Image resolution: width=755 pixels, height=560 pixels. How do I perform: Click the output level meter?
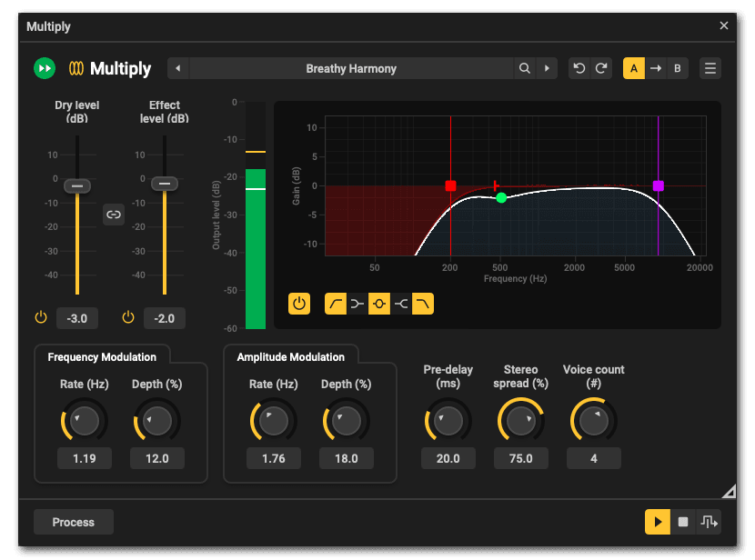[256, 215]
